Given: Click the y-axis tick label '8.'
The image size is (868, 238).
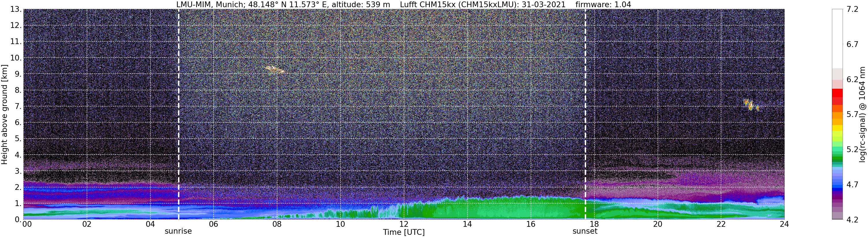Looking at the screenshot, I should [x=18, y=90].
